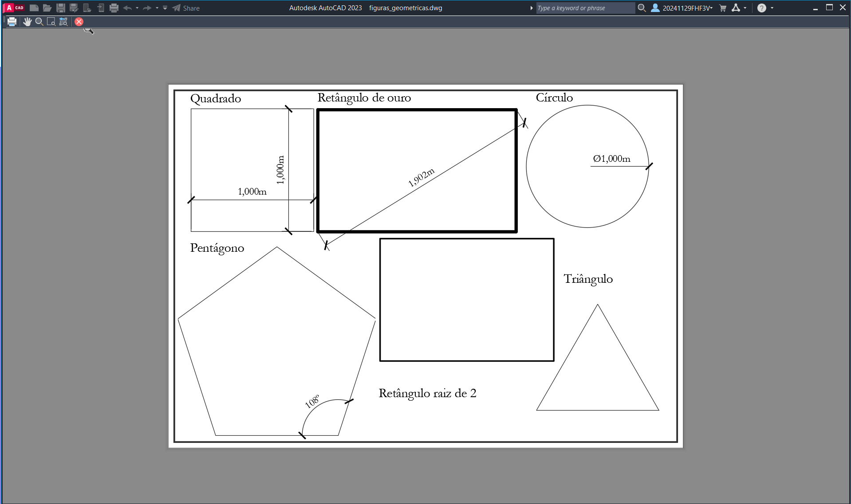Click the 'Quadrado' label in preview

(x=216, y=99)
